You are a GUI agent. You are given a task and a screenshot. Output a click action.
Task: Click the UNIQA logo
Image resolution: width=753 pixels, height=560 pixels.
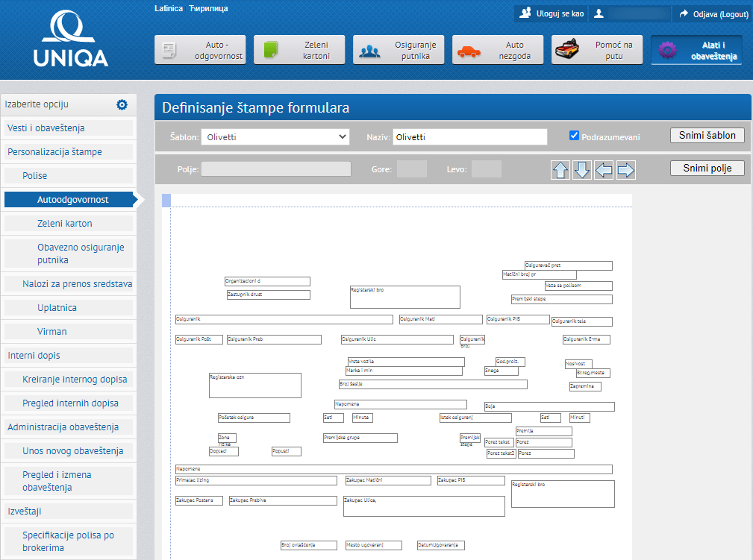71,41
